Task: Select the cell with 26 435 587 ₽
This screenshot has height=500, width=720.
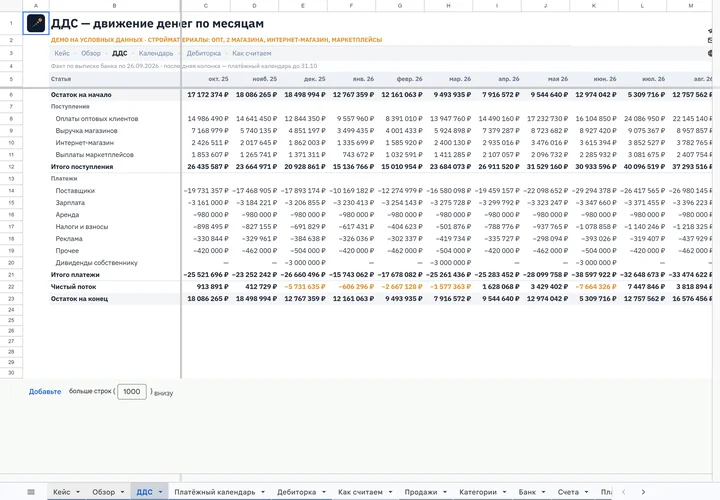Action: click(x=206, y=167)
